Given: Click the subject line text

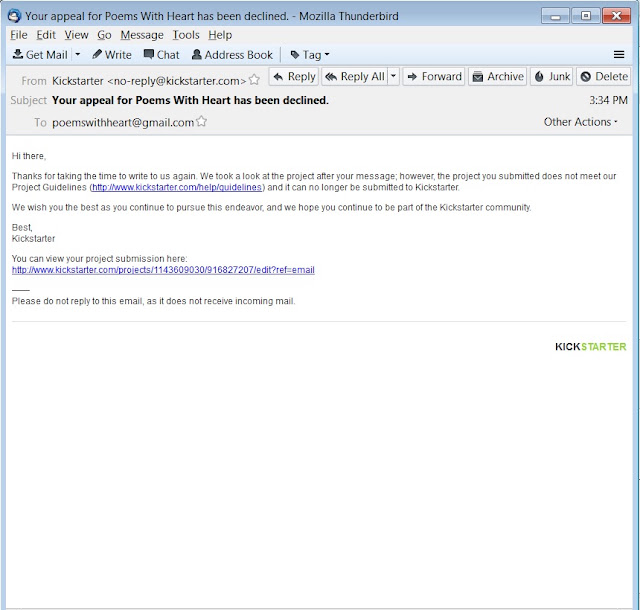Looking at the screenshot, I should 190,100.
